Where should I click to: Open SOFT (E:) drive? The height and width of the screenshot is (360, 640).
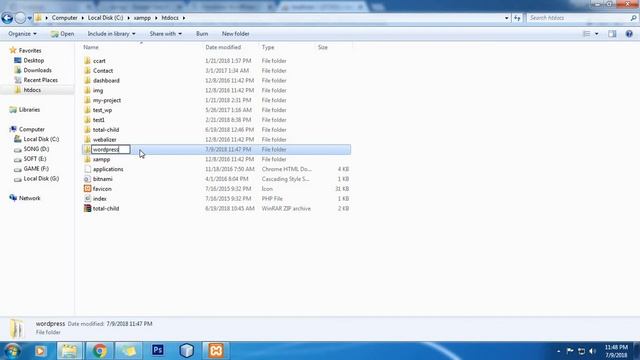(35, 159)
